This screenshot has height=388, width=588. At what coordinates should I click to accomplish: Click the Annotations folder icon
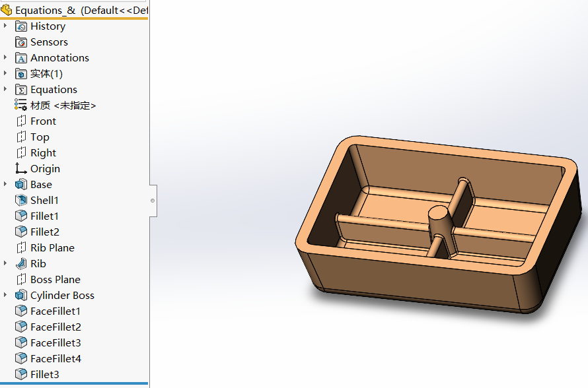(21, 58)
